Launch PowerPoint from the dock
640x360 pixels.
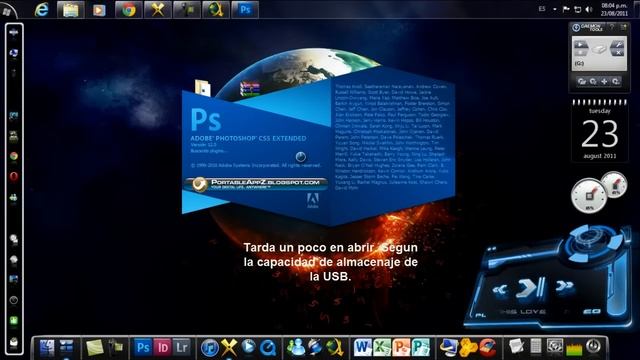pyautogui.click(x=401, y=348)
